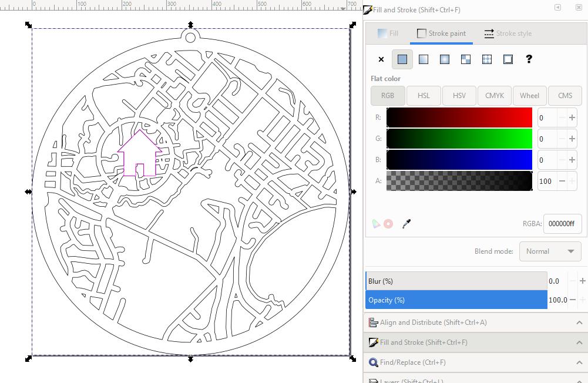Screen dimensions: 588x383
Task: Open the Blend mode dropdown
Action: point(550,251)
